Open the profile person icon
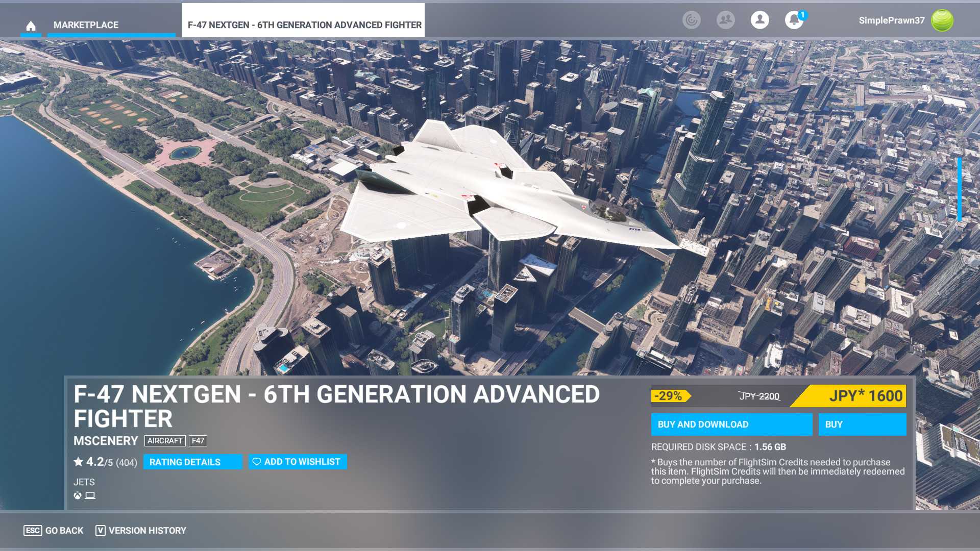This screenshot has height=551, width=980. click(x=759, y=20)
